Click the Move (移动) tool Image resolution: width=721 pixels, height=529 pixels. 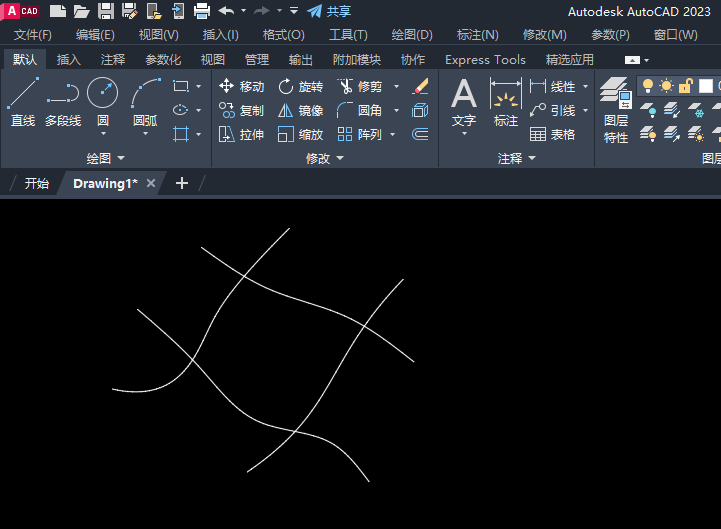242,86
